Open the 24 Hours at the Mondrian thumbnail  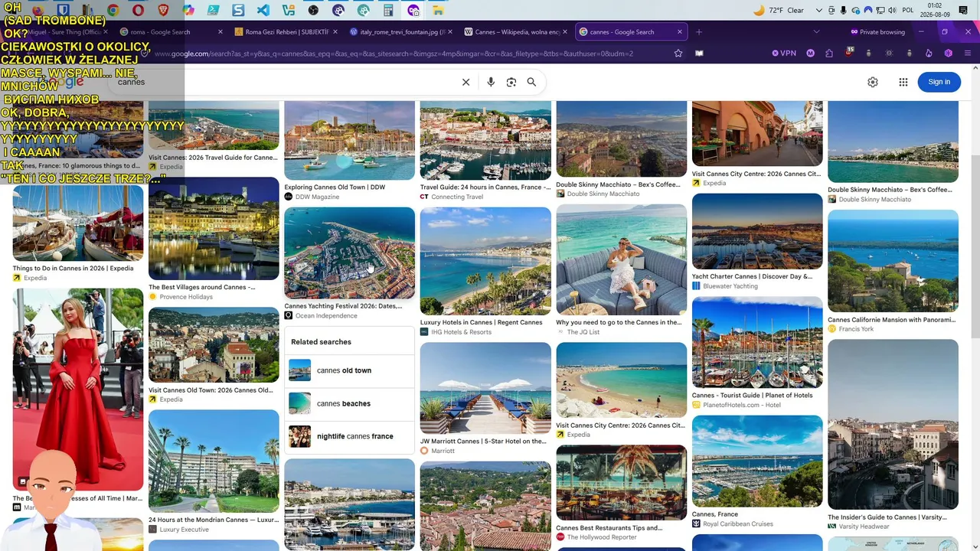[x=214, y=461]
